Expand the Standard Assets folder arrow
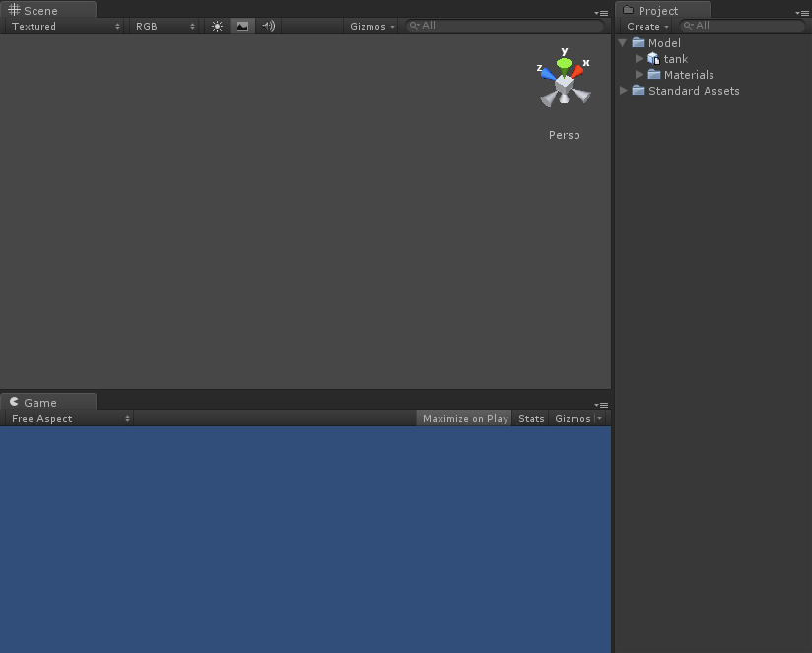Viewport: 812px width, 653px height. pos(623,91)
